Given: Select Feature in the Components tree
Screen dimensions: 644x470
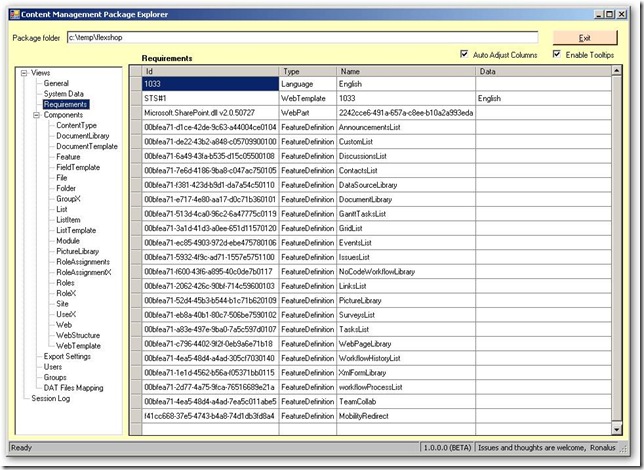Looking at the screenshot, I should 68,157.
